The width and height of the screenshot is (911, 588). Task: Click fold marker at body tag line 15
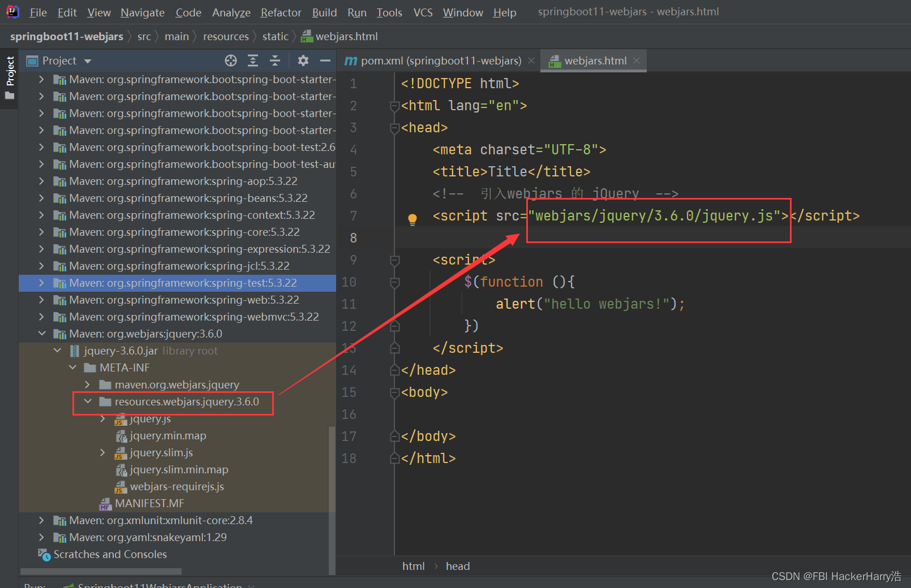tap(394, 392)
